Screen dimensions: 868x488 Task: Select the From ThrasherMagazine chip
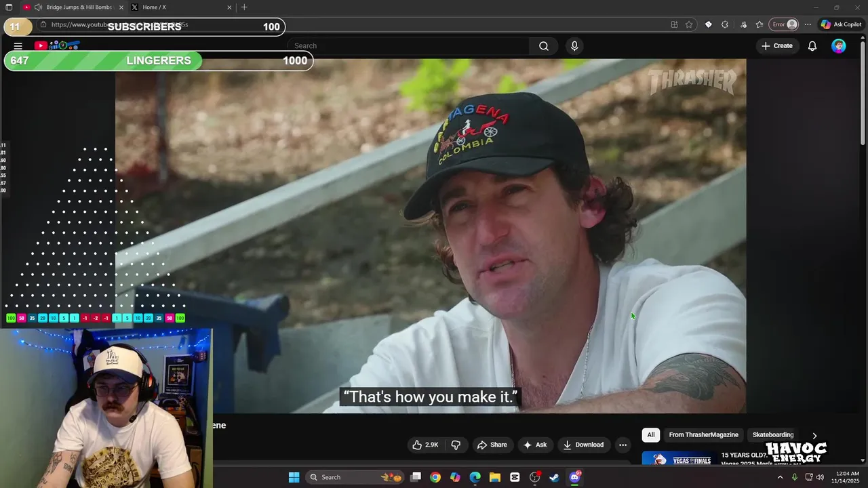tap(703, 435)
